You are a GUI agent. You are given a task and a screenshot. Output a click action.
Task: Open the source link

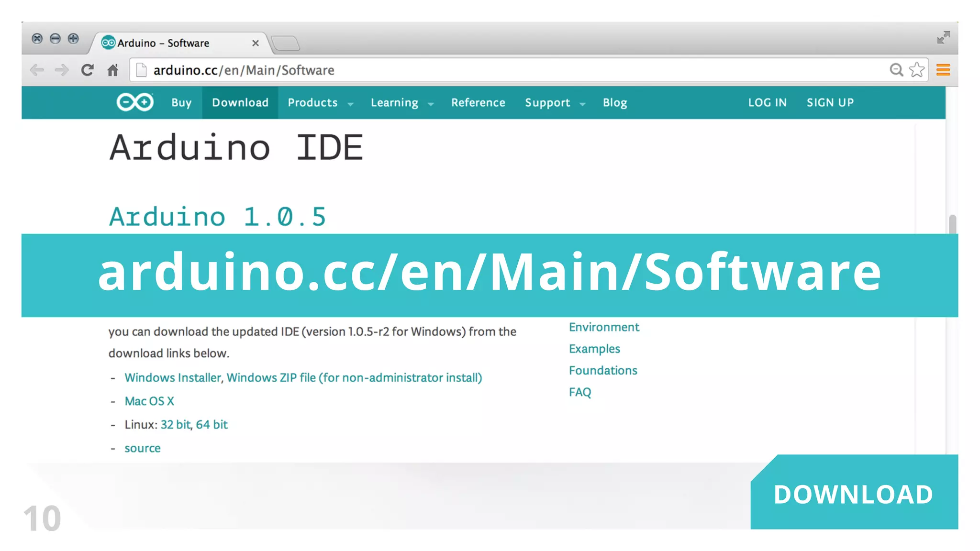143,448
